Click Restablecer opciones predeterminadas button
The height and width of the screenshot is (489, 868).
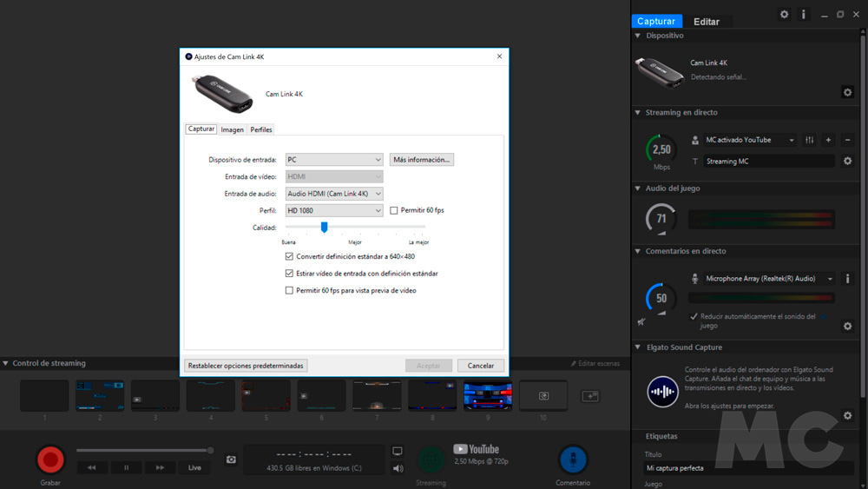pyautogui.click(x=246, y=366)
